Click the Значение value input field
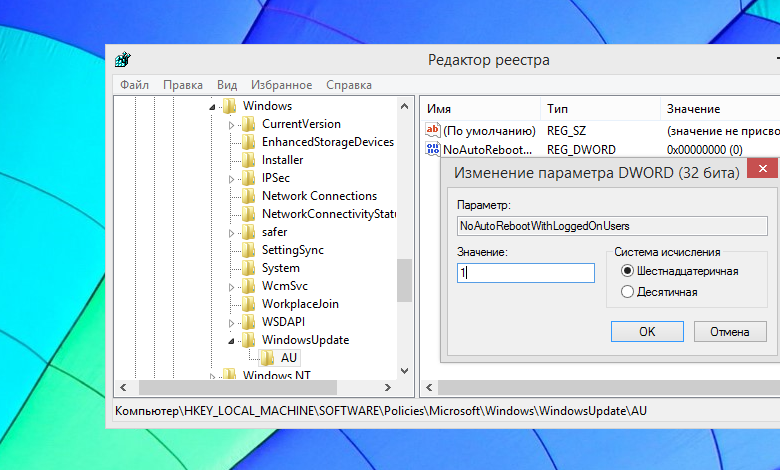This screenshot has height=470, width=780. pos(526,273)
